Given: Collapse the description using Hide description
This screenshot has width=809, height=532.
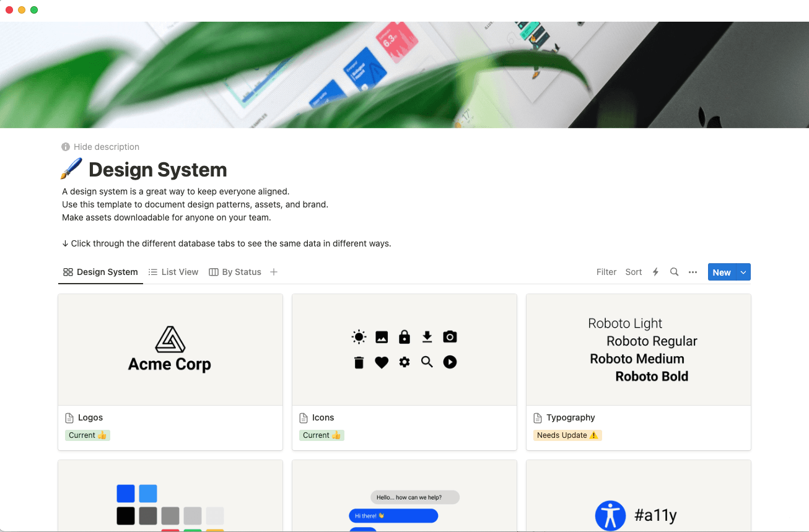Looking at the screenshot, I should tap(106, 147).
